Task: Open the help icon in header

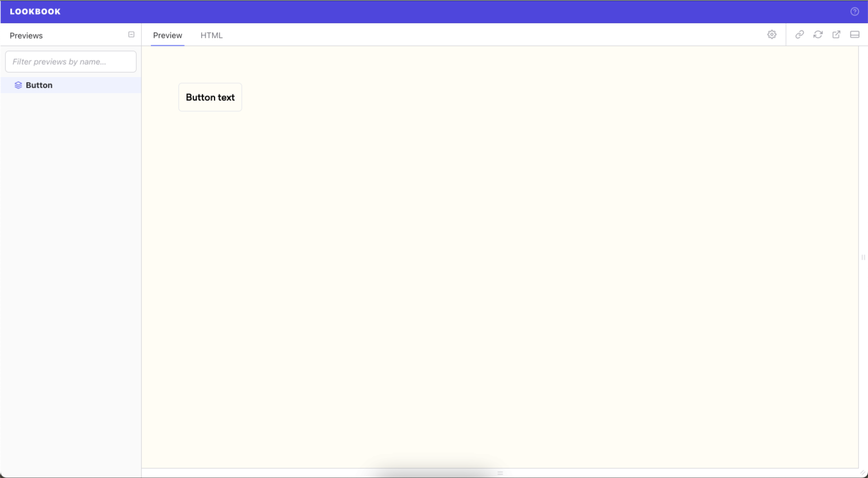Action: click(x=854, y=11)
